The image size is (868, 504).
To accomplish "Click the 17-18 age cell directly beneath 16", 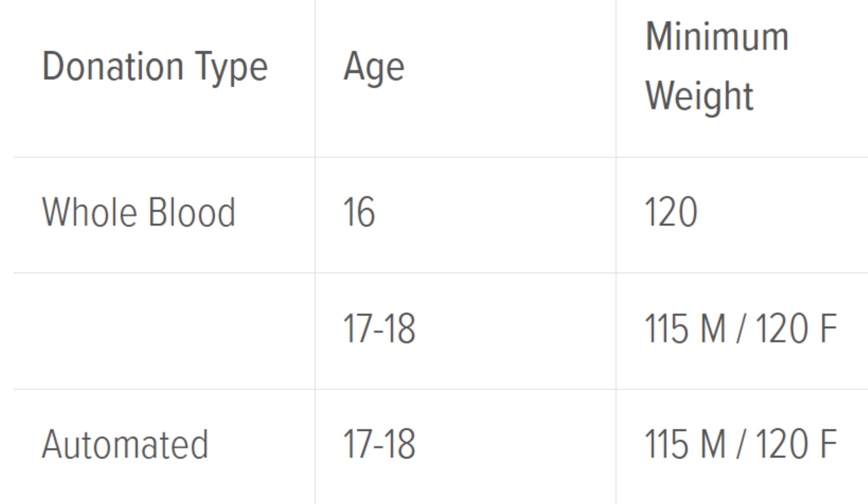I will click(x=379, y=328).
